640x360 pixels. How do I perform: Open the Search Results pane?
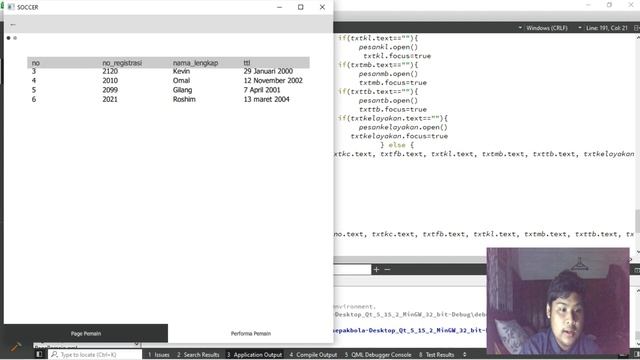click(x=198, y=354)
